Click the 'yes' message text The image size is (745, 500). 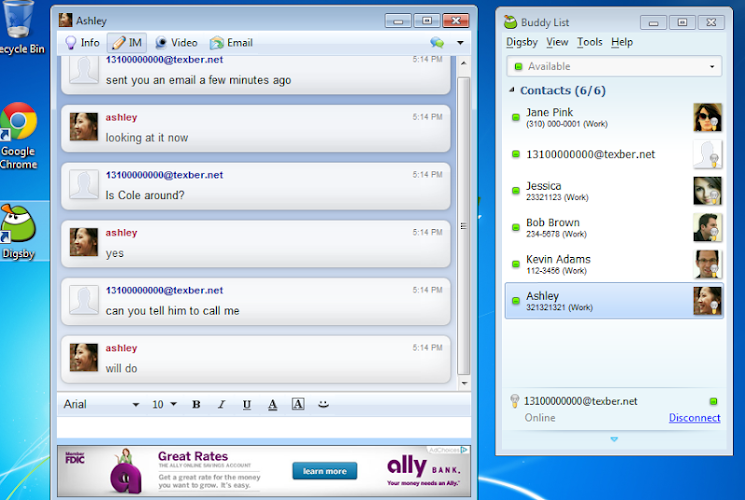point(115,253)
